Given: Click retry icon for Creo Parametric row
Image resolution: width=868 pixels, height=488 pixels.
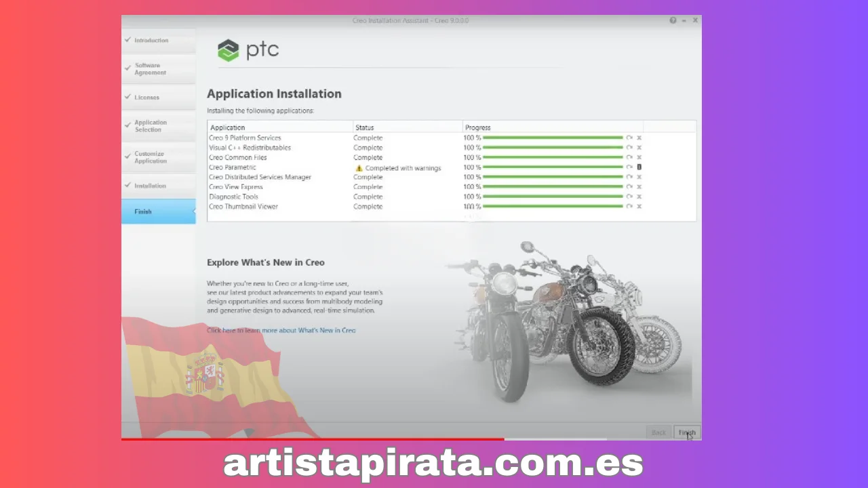Looking at the screenshot, I should click(x=629, y=167).
